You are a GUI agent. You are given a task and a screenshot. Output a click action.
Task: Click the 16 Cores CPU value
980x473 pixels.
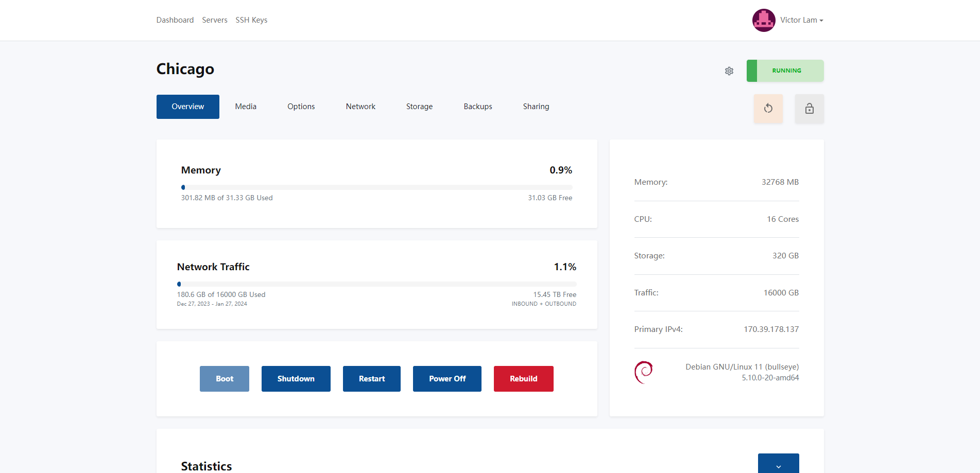pos(783,219)
